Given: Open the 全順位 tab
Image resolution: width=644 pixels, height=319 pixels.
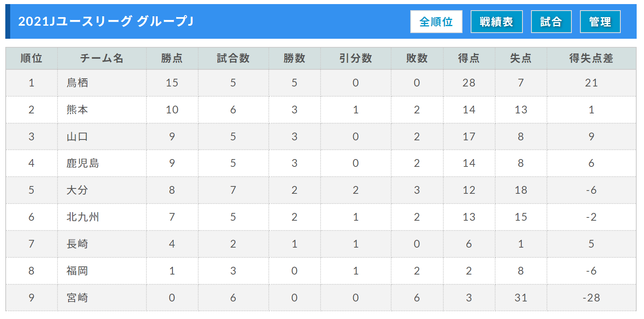Looking at the screenshot, I should (x=436, y=22).
